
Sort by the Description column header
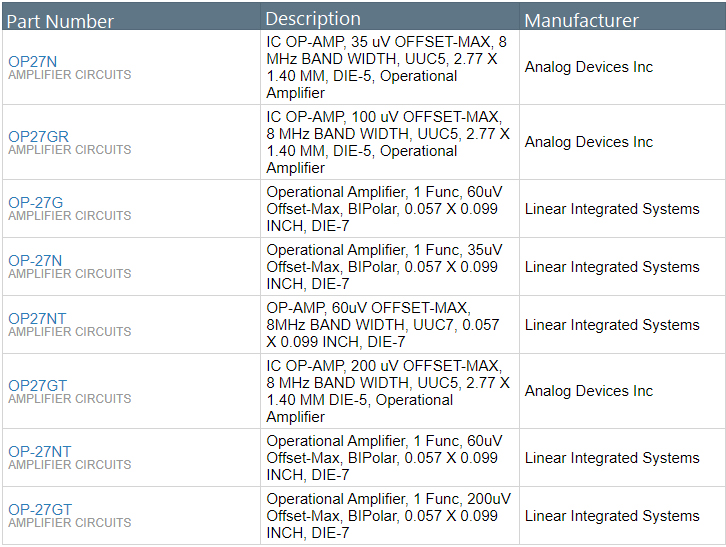point(313,19)
